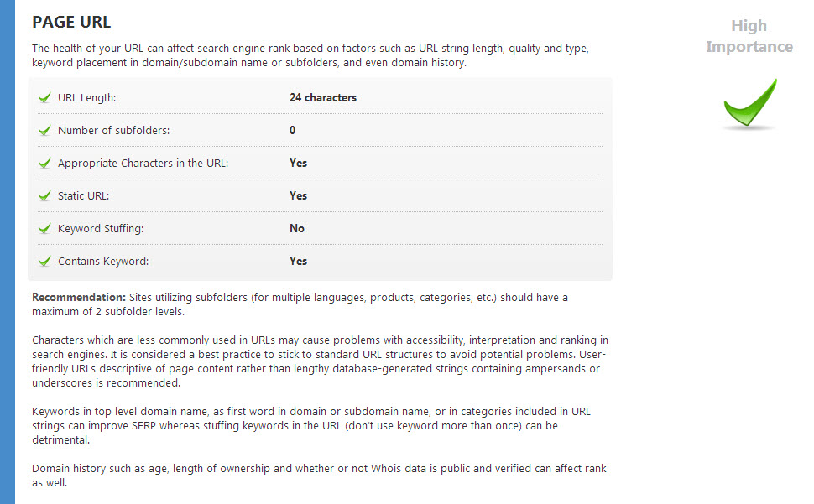
Task: Click the No value for Keyword Stuffing
Action: (x=297, y=229)
